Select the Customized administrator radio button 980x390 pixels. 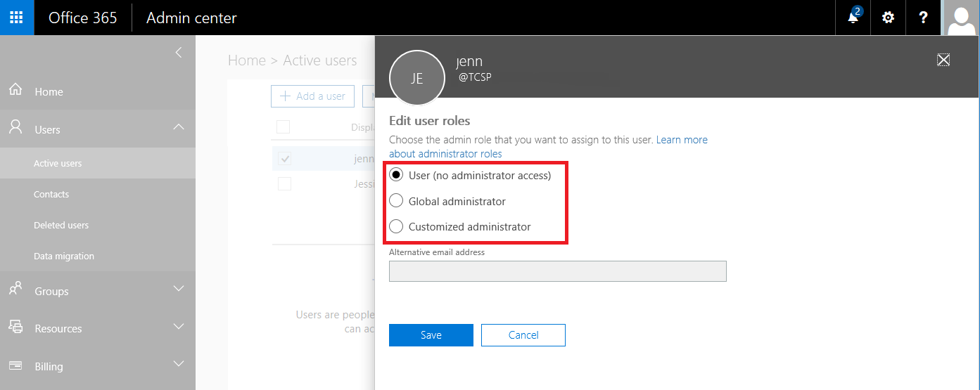396,226
